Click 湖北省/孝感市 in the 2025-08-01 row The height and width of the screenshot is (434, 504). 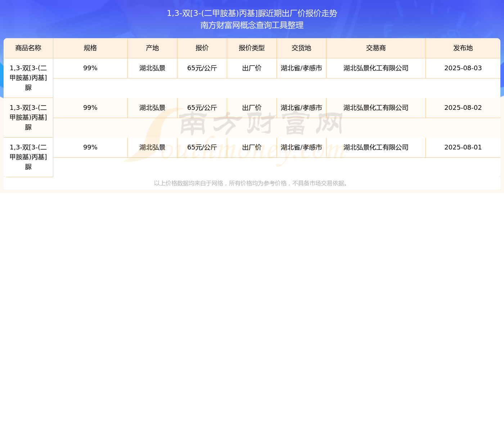click(301, 147)
